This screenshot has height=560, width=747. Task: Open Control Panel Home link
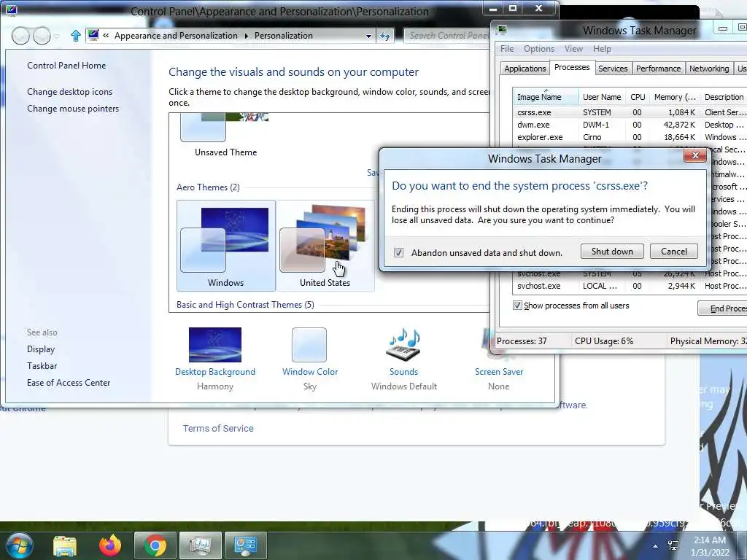click(66, 66)
